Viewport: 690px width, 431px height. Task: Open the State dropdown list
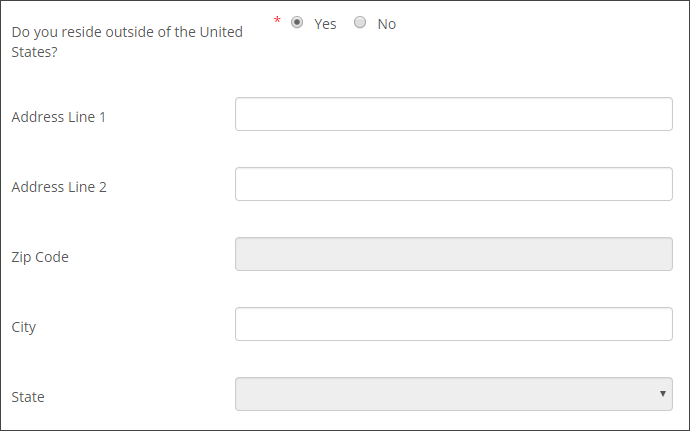pos(453,394)
